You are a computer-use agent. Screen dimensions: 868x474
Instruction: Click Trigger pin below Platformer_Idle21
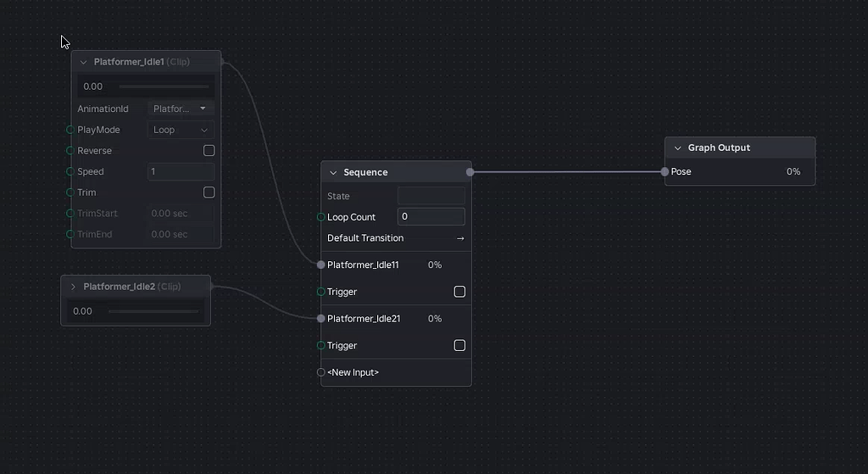pyautogui.click(x=321, y=345)
